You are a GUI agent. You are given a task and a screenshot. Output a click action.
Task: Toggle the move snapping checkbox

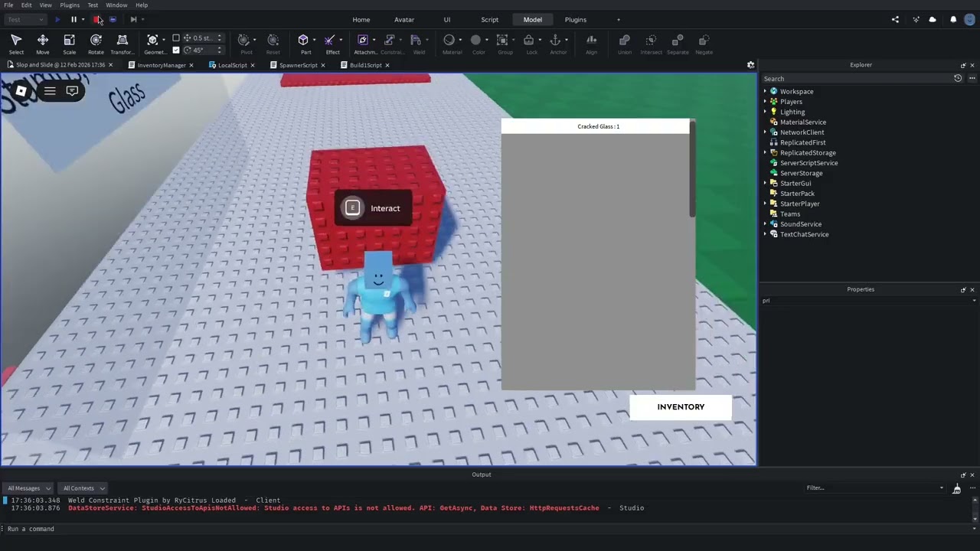click(x=176, y=37)
